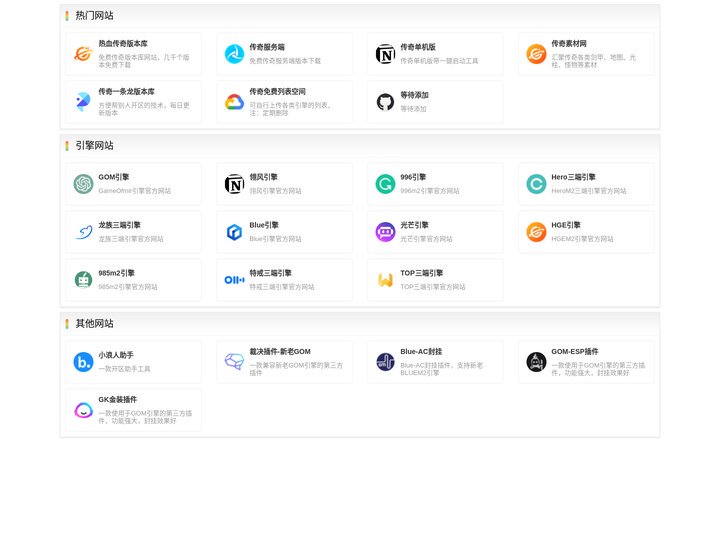Select the GOM-ESP插件 black round icon

pyautogui.click(x=536, y=362)
